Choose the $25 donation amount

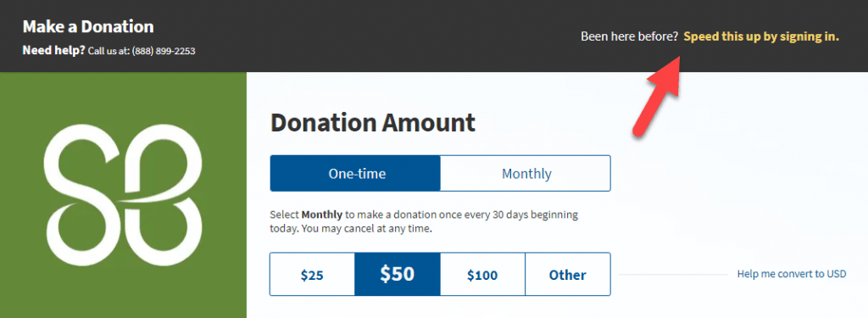(x=312, y=275)
